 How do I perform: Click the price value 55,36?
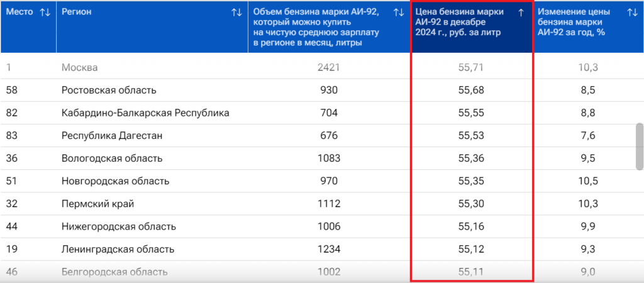click(x=471, y=158)
